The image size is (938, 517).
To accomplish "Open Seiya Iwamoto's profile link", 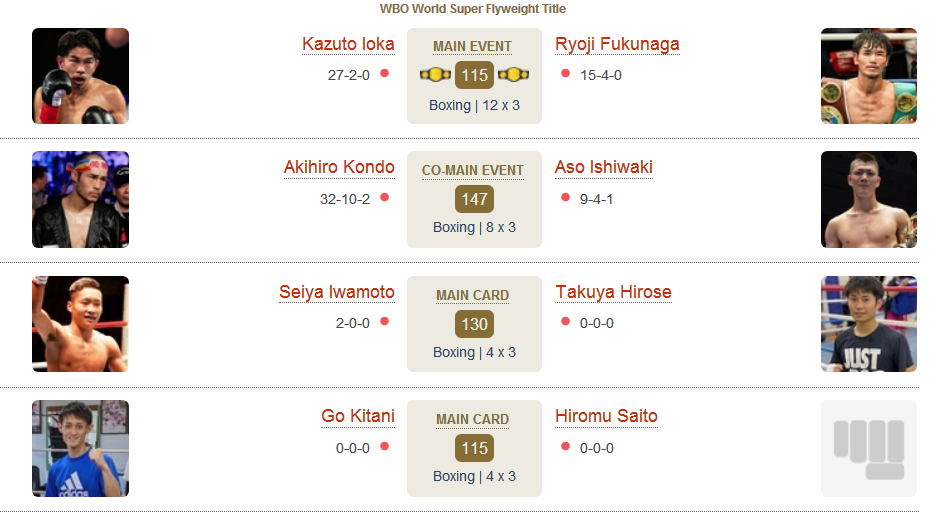I will (337, 292).
